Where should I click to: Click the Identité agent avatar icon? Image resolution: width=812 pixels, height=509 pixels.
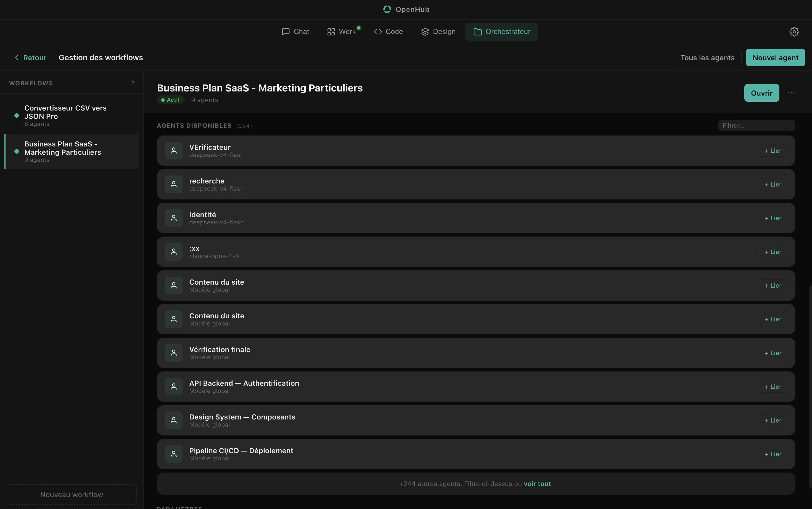point(173,218)
